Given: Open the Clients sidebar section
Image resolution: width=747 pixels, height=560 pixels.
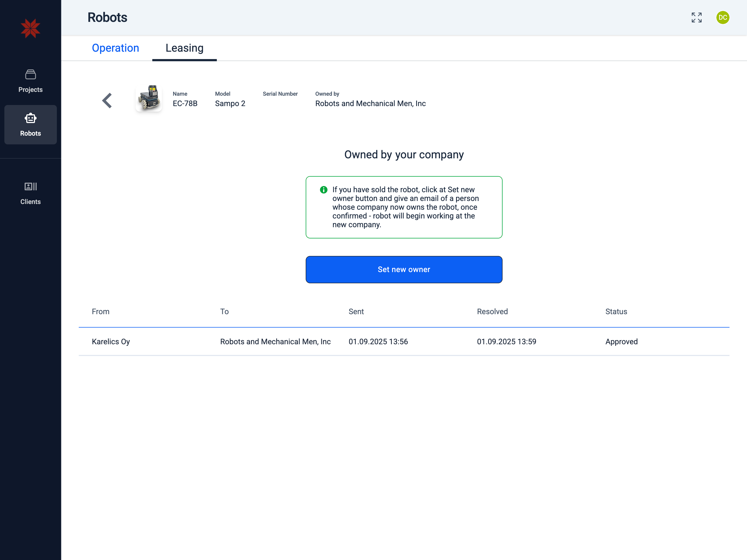Looking at the screenshot, I should point(30,193).
